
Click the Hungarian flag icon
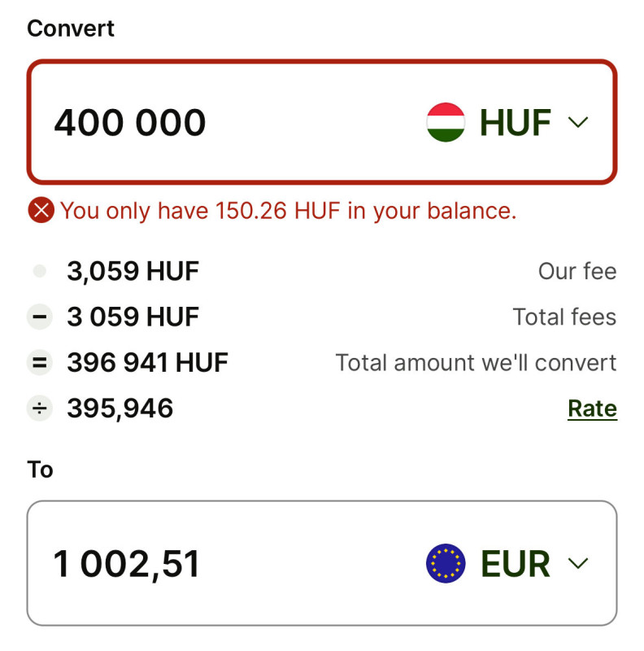pyautogui.click(x=446, y=123)
